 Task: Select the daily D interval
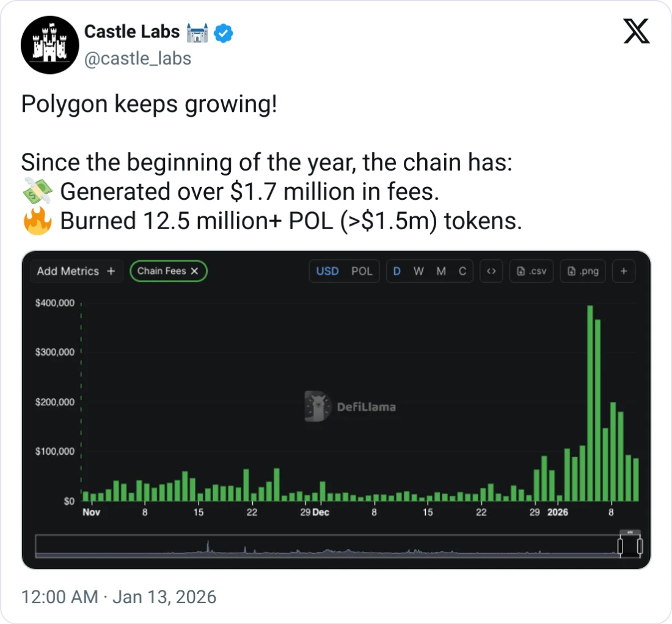(x=397, y=271)
